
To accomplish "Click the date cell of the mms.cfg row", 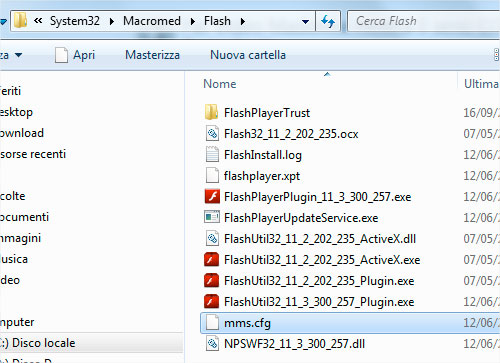I will click(482, 323).
